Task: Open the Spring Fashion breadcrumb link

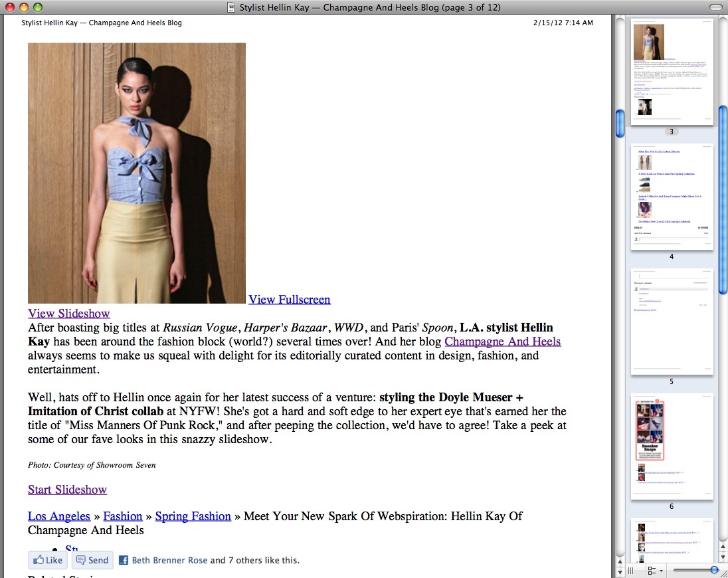Action: coord(193,516)
